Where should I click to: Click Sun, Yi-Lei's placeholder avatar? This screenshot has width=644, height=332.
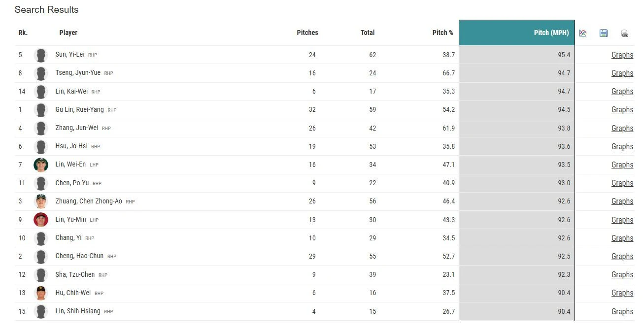[x=41, y=55]
